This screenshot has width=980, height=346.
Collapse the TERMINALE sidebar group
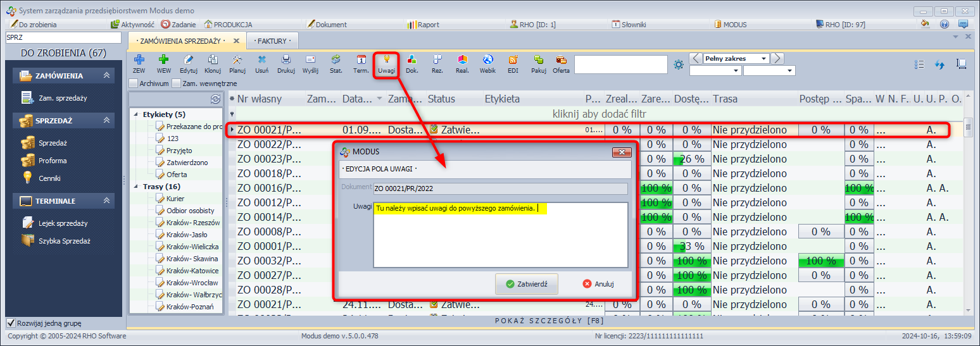(x=107, y=201)
